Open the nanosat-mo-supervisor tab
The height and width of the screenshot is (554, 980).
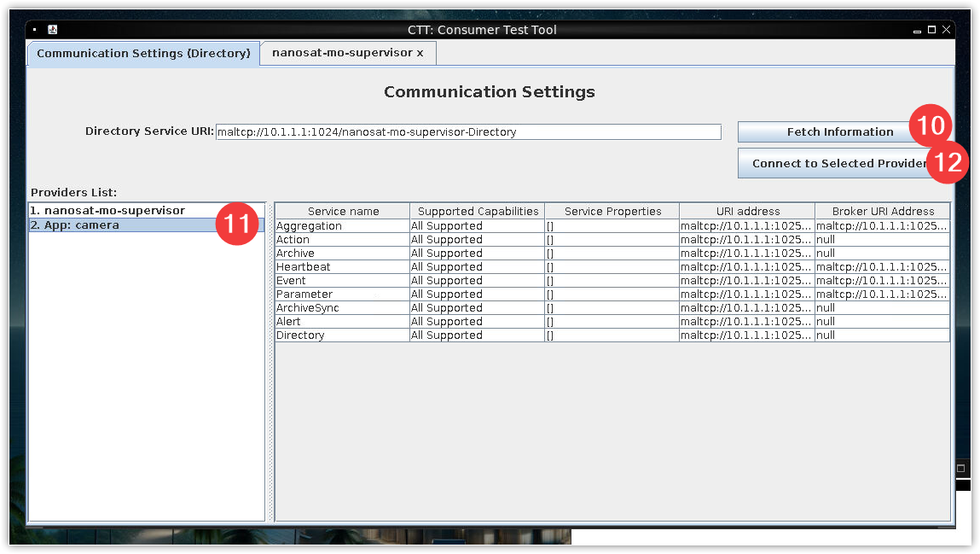click(x=341, y=53)
